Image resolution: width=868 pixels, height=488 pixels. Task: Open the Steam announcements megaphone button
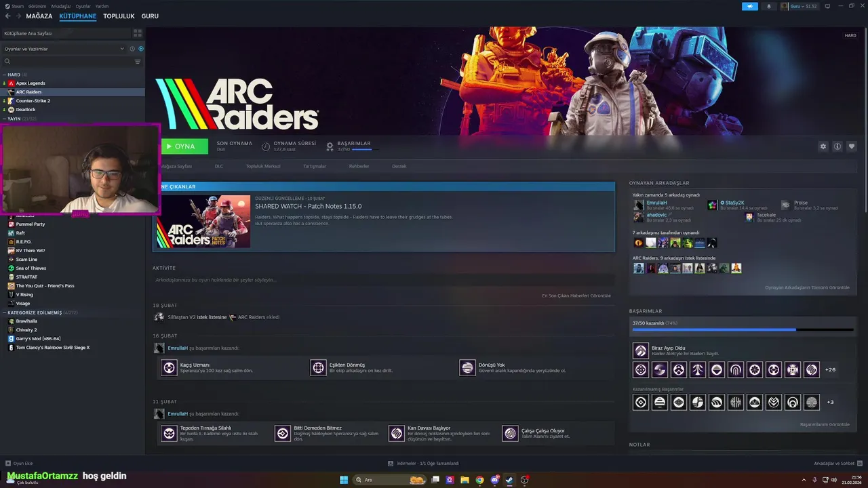pyautogui.click(x=750, y=6)
